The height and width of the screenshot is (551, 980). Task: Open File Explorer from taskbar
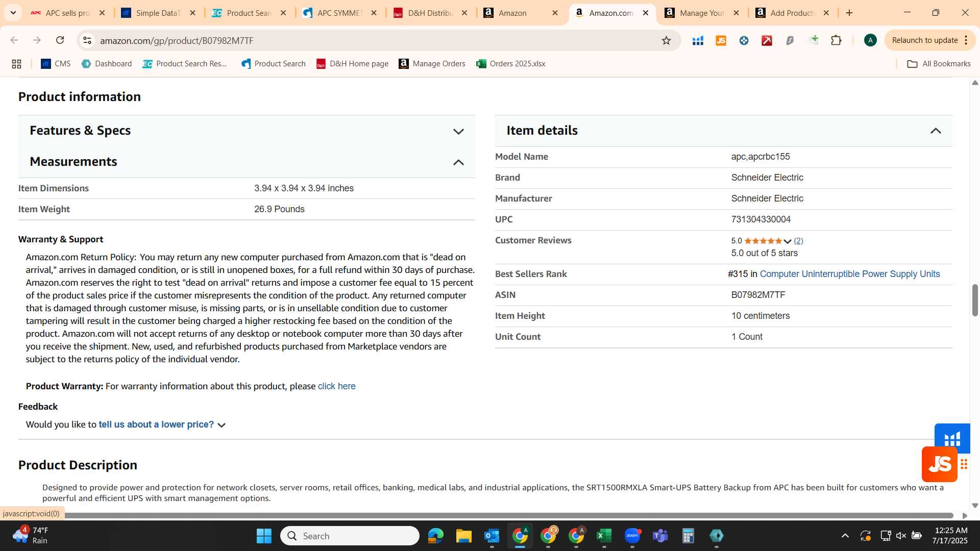click(463, 536)
